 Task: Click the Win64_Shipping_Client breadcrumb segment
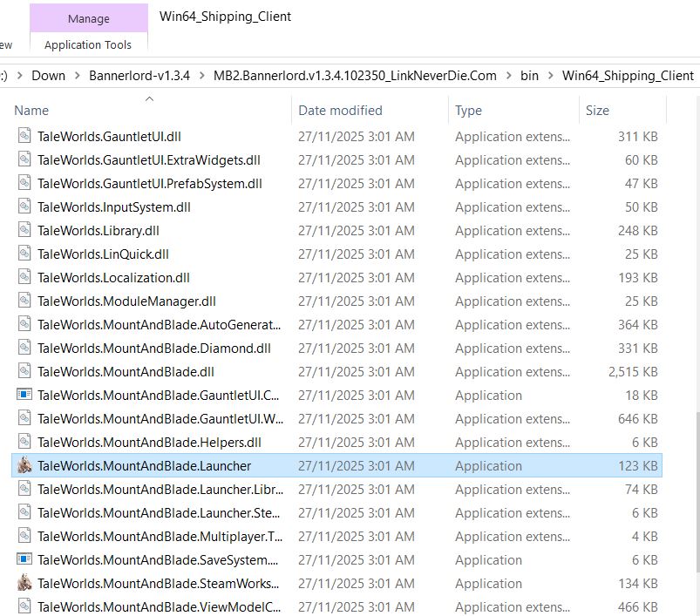628,76
